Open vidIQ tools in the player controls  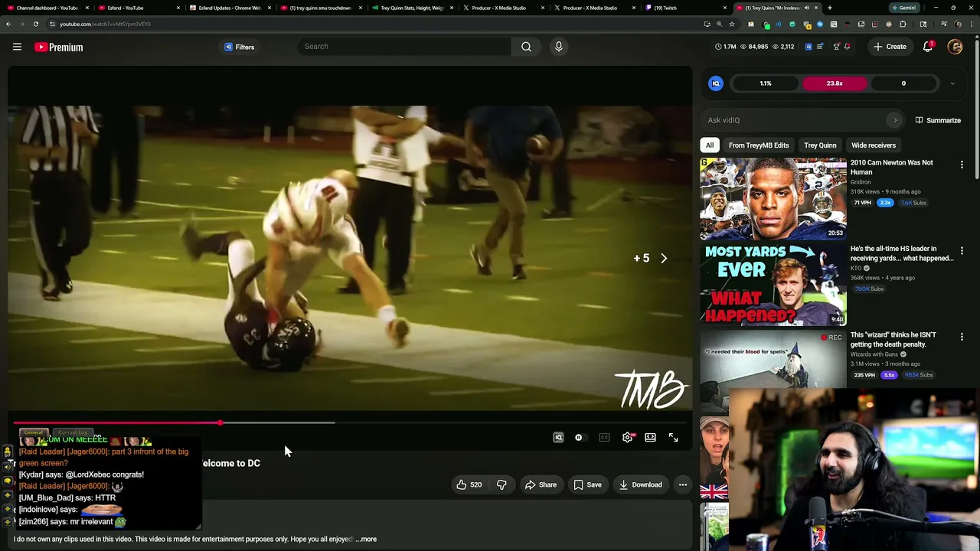tap(558, 438)
